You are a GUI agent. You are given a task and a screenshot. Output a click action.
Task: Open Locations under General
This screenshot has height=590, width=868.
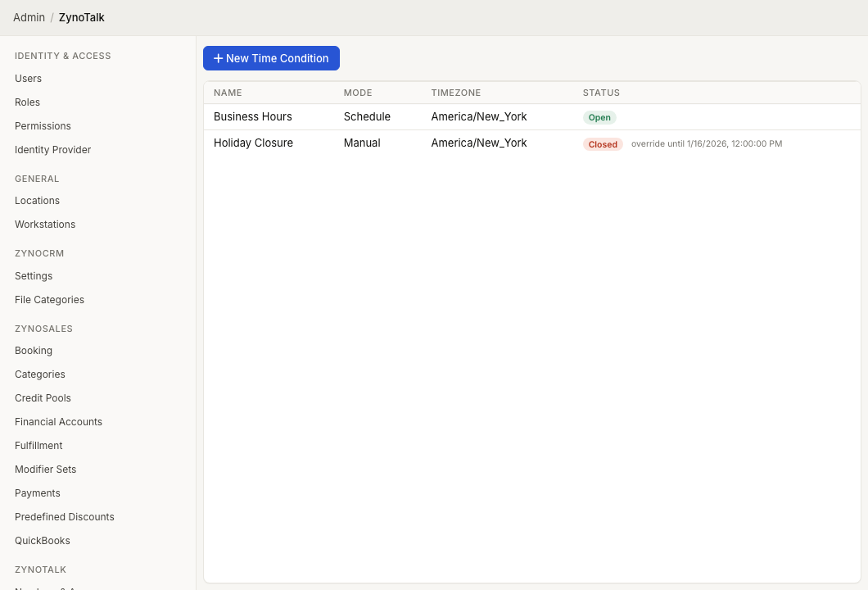(x=37, y=201)
